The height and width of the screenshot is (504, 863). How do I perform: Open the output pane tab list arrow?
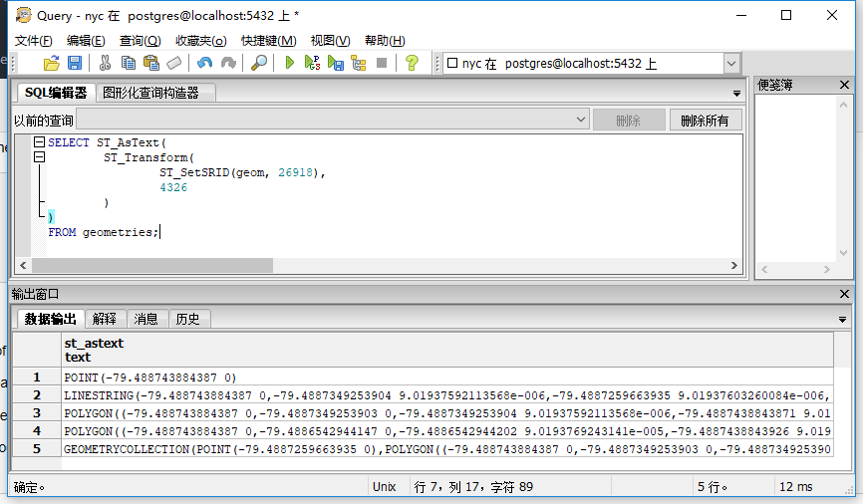pos(842,320)
